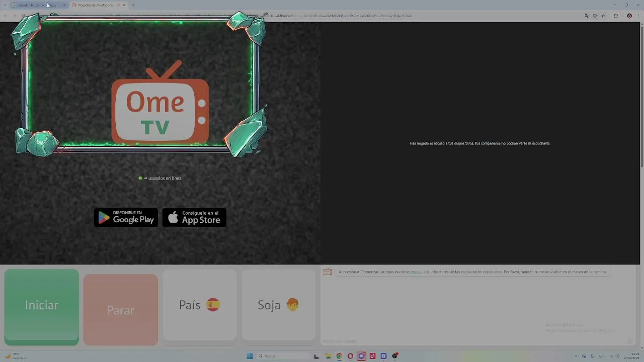The width and height of the screenshot is (644, 362).
Task: Open the País country selector
Action: pyautogui.click(x=200, y=305)
